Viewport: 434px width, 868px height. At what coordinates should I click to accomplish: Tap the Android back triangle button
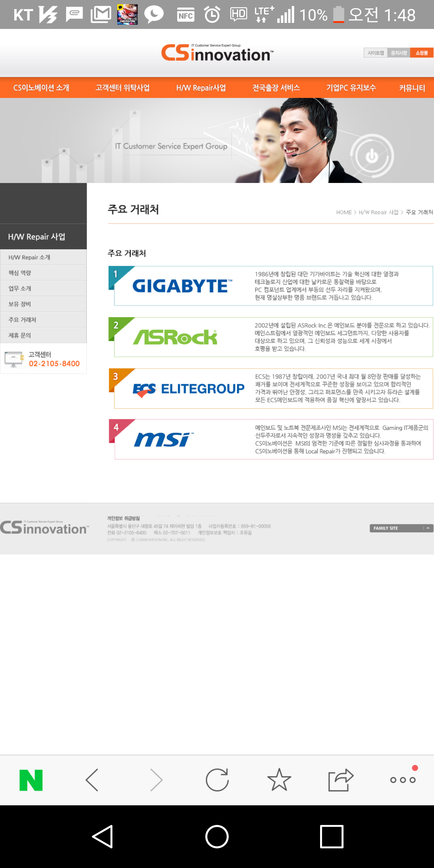click(102, 837)
